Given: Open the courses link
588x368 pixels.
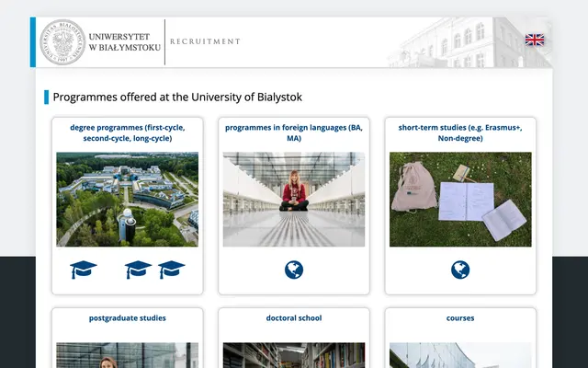Looking at the screenshot, I should [460, 318].
